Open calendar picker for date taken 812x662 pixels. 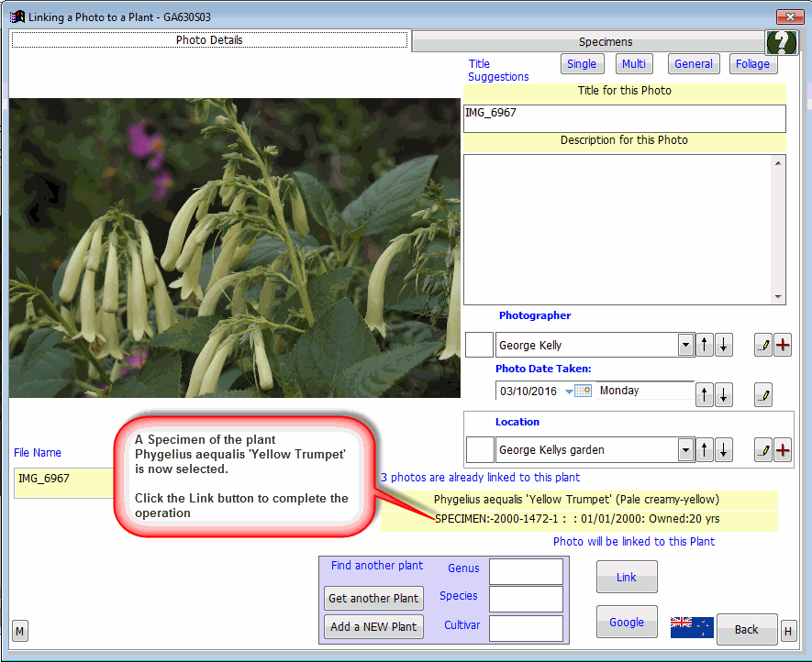coord(584,391)
